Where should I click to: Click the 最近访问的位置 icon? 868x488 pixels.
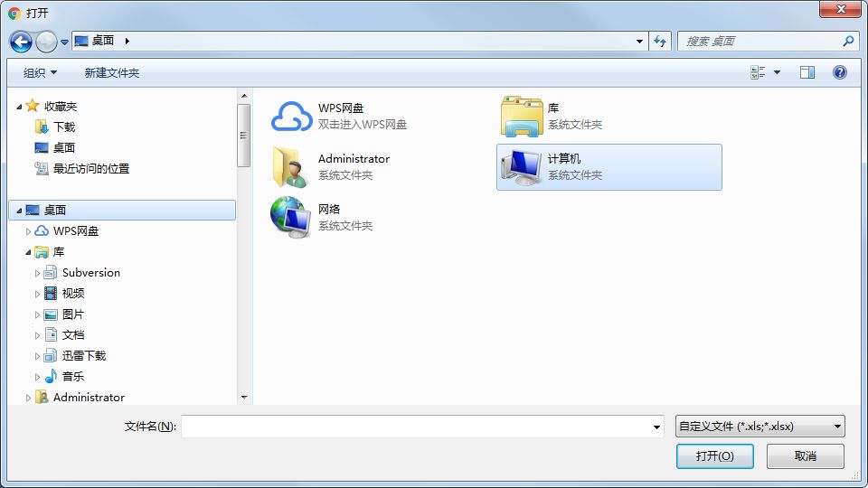pos(42,168)
